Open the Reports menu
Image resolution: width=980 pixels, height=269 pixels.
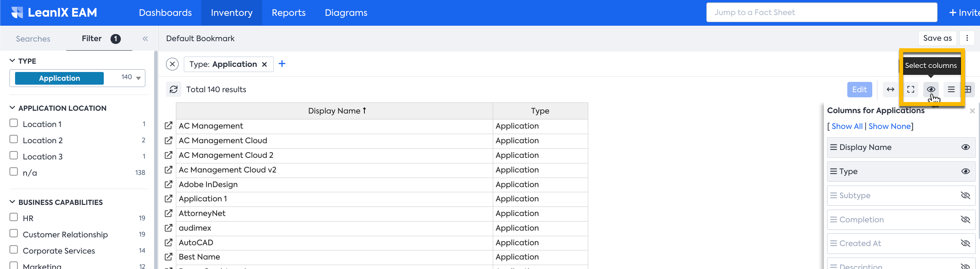click(288, 13)
